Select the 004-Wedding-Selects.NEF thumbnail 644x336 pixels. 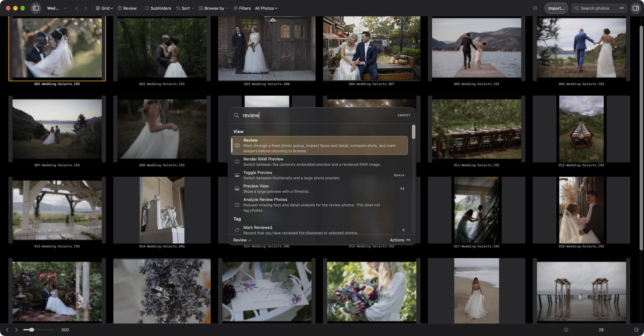tap(372, 48)
